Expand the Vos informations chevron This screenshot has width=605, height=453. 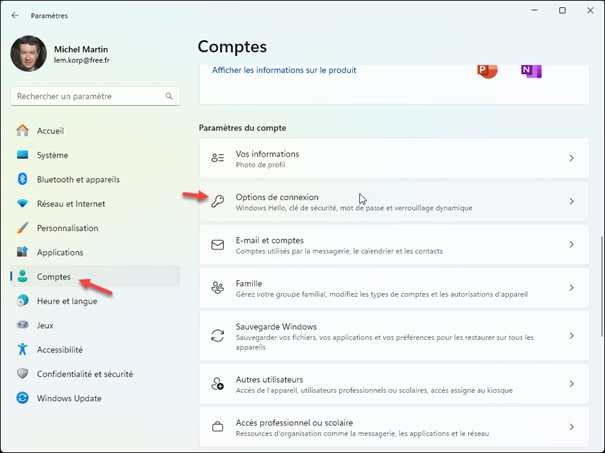(x=571, y=158)
